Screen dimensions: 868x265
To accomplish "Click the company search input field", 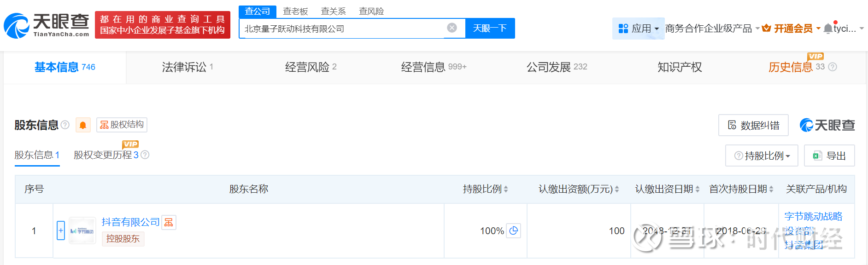I will click(x=341, y=29).
